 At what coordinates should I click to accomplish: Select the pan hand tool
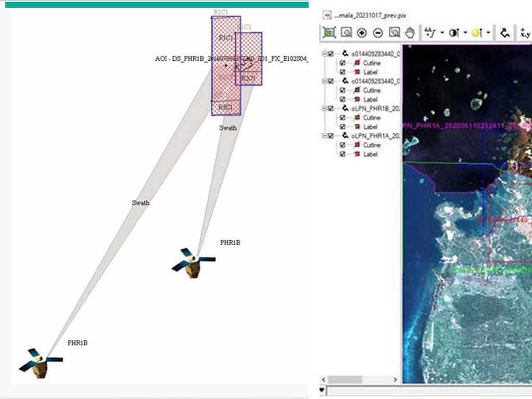410,33
